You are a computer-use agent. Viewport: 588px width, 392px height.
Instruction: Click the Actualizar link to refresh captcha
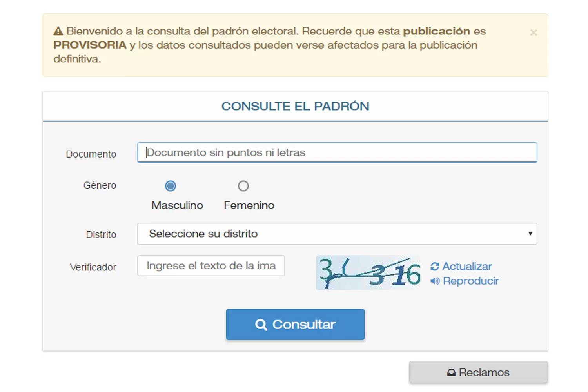(x=467, y=266)
